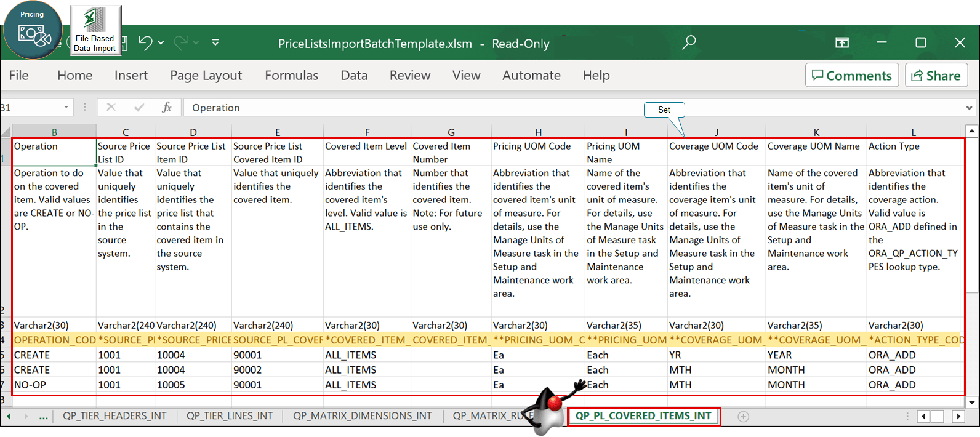Screen dimensions: 980x437
Task: Open Ribbon Display Options icon
Action: coord(842,42)
